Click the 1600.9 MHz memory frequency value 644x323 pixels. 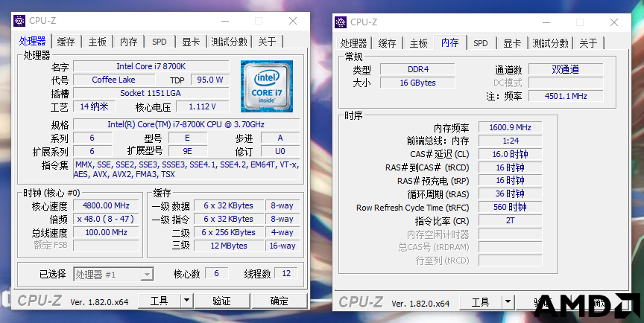(x=510, y=127)
